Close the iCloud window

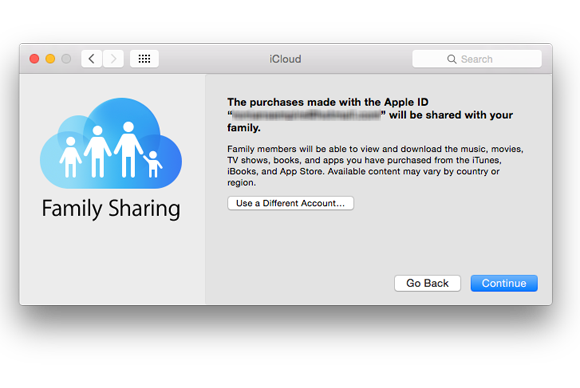click(x=34, y=59)
